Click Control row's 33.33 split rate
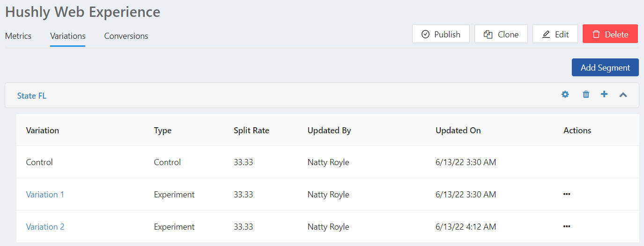Screen dimensions: 644x246 point(243,162)
